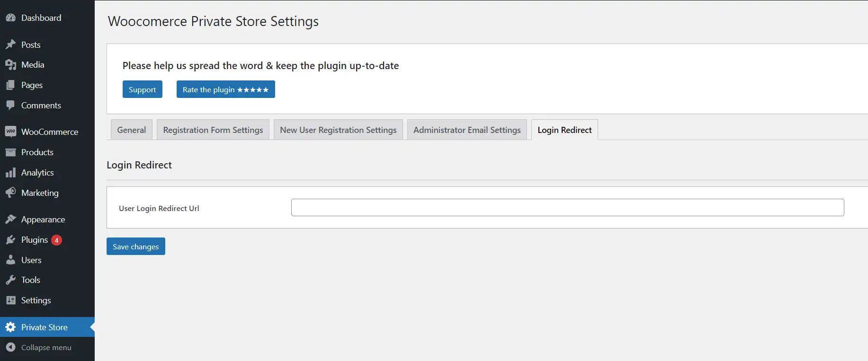
Task: Open the Dashboard menu item
Action: pyautogui.click(x=41, y=18)
